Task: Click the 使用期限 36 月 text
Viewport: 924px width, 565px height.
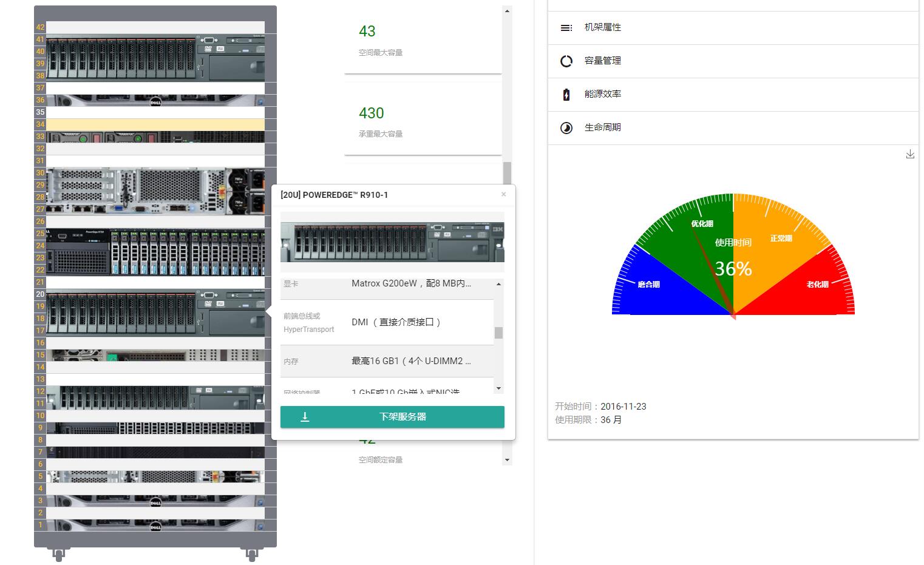Action: click(x=588, y=420)
